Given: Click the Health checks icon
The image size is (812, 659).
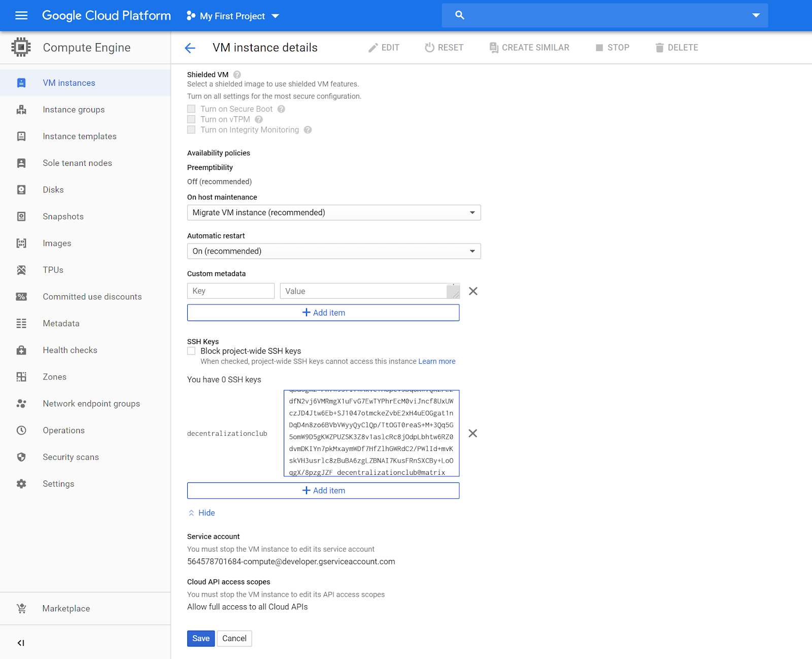Looking at the screenshot, I should tap(21, 350).
